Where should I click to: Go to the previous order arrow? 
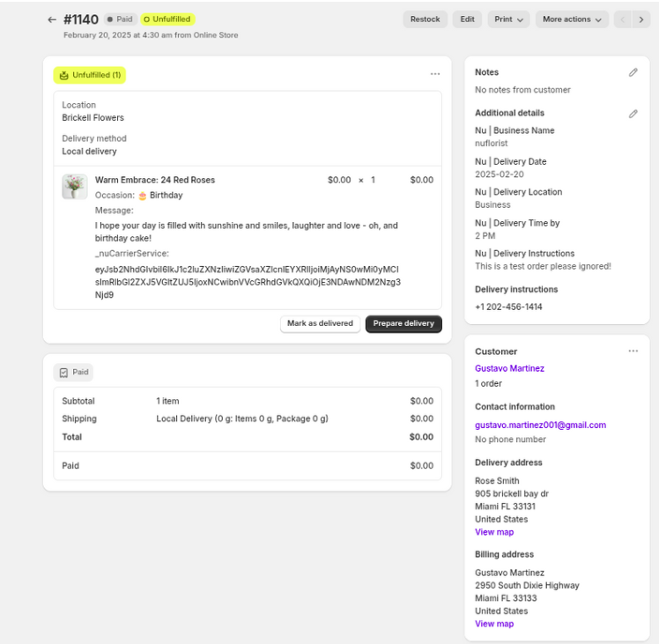(623, 19)
